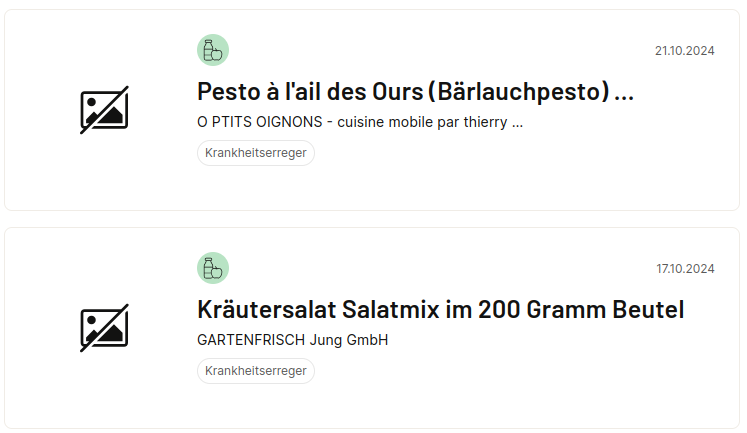Click the O PTITS OIGNONS manufacturer text
Image resolution: width=747 pixels, height=433 pixels.
point(260,122)
